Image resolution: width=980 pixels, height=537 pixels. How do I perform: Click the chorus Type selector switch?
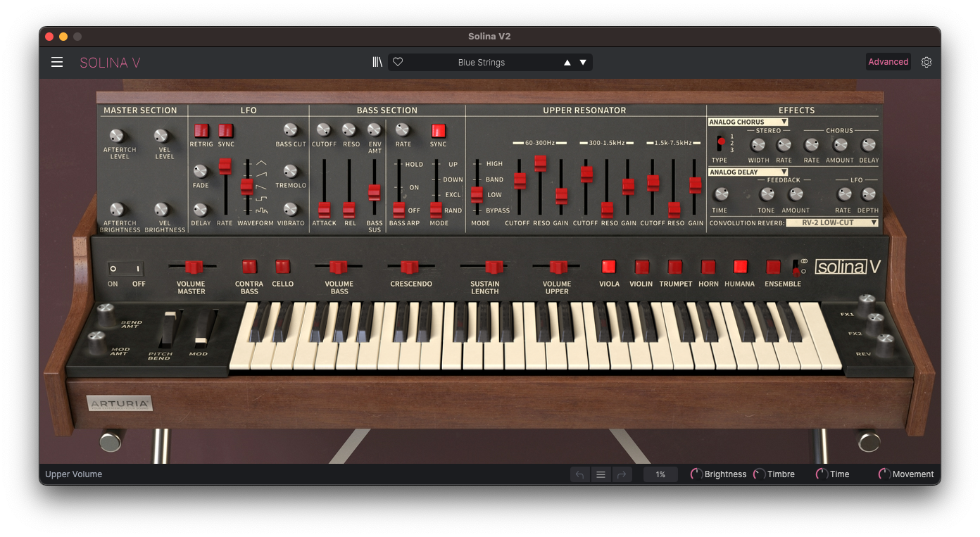pos(720,143)
